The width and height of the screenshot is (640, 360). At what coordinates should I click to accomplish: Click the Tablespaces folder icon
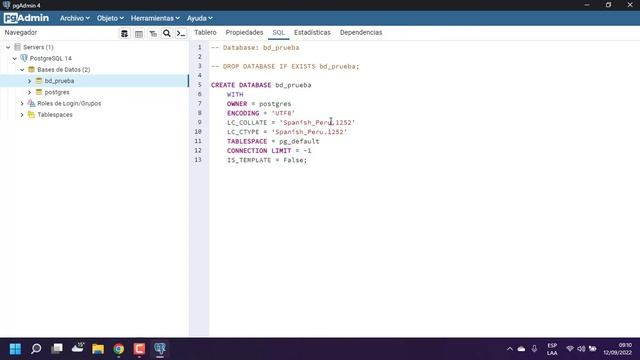coord(31,115)
